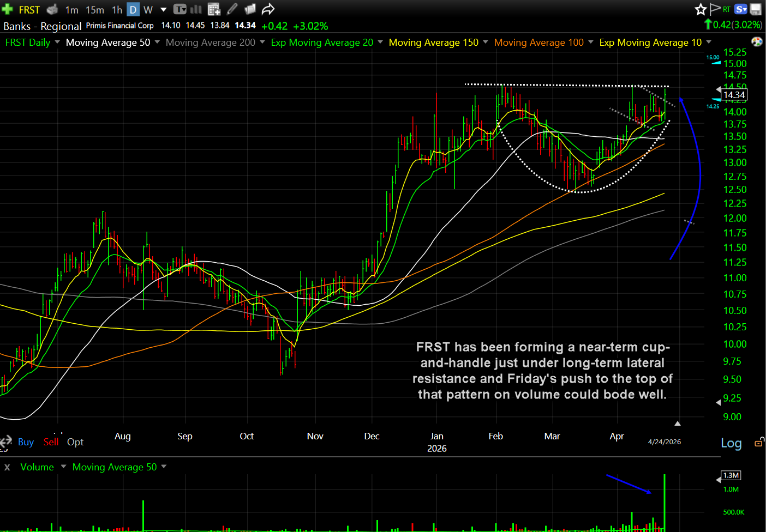Toggle the scale lock icon beside Log

tap(758, 443)
